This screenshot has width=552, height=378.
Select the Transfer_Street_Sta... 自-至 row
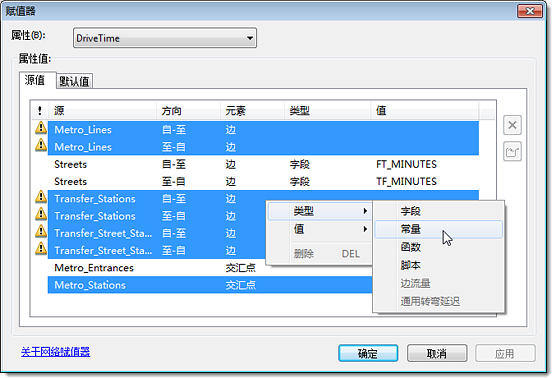157,233
